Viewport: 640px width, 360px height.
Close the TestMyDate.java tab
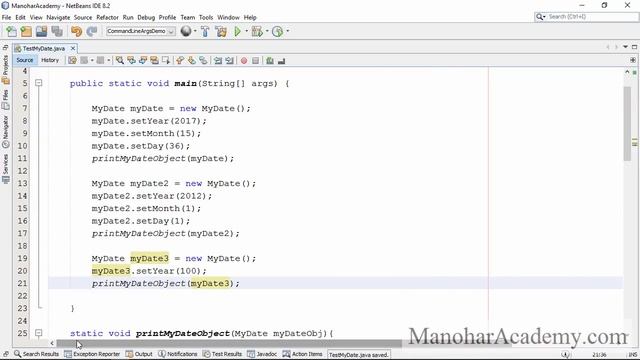73,48
